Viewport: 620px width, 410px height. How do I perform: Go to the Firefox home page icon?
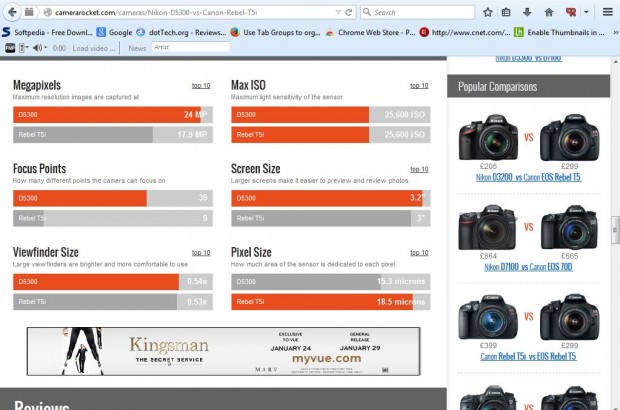[x=548, y=12]
